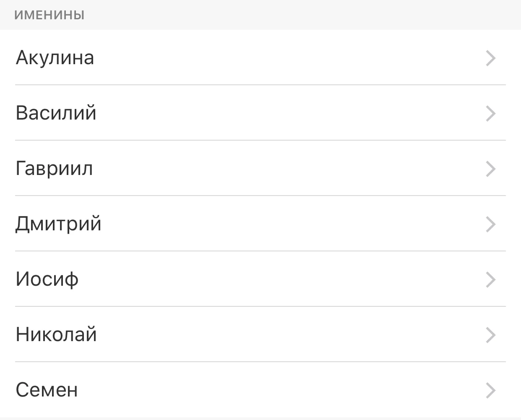Open the Дмитрий name entry
The height and width of the screenshot is (420, 521).
(x=58, y=224)
